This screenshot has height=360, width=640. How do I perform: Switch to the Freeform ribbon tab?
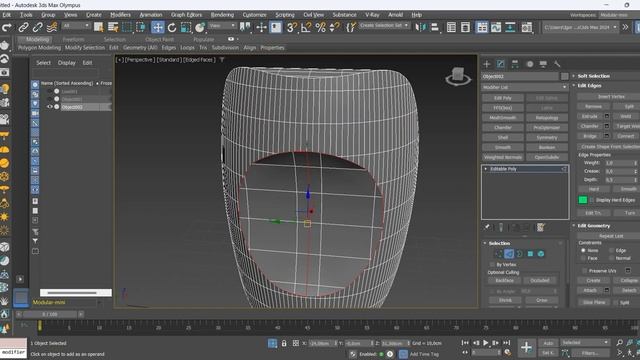[x=73, y=40]
